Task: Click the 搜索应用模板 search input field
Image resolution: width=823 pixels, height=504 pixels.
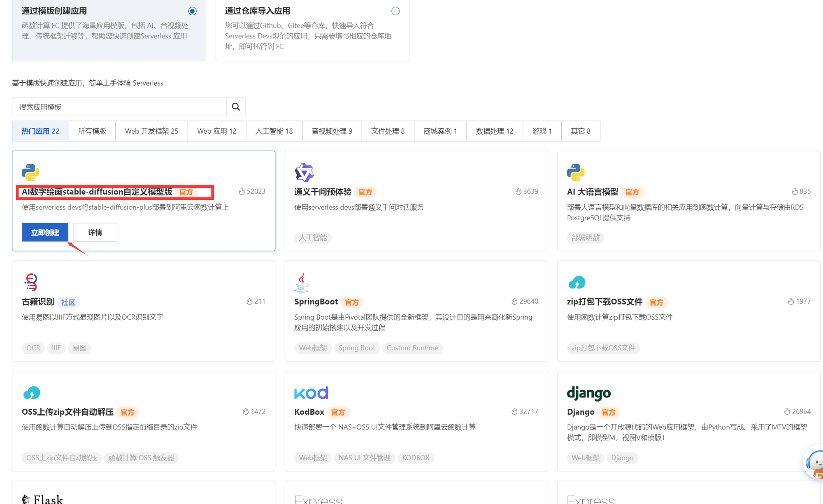Action: [x=119, y=107]
